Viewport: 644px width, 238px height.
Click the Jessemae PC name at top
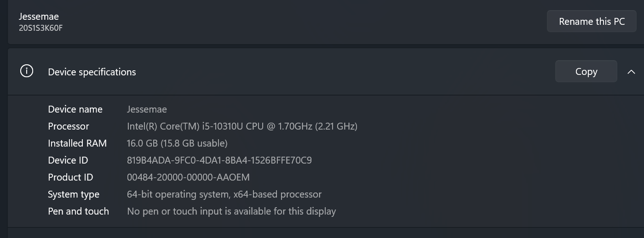click(39, 17)
